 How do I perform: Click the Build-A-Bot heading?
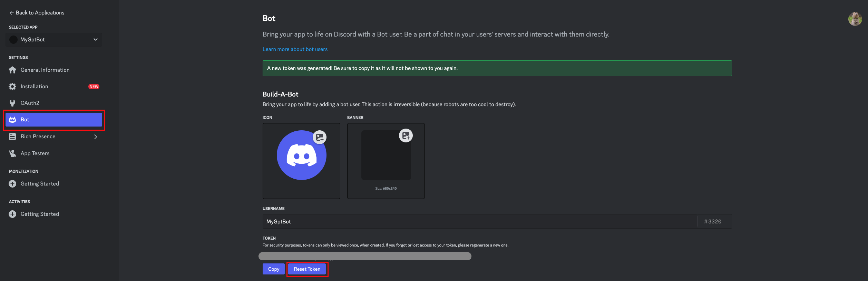click(x=280, y=94)
